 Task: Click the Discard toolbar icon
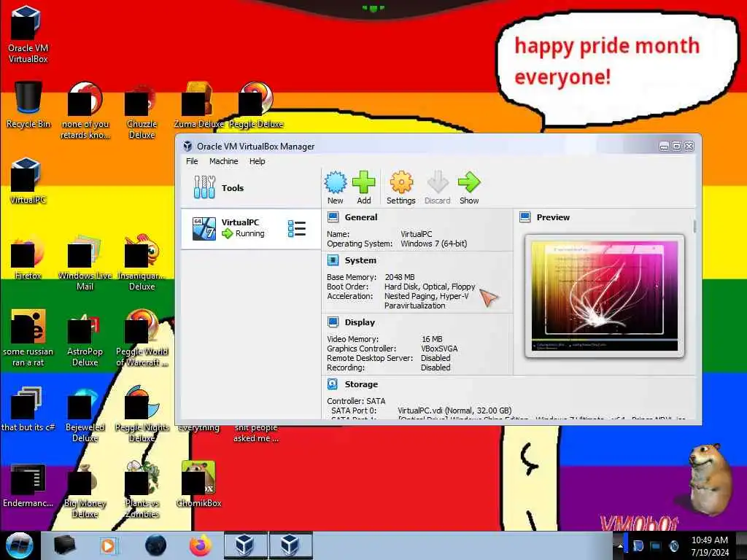click(438, 182)
